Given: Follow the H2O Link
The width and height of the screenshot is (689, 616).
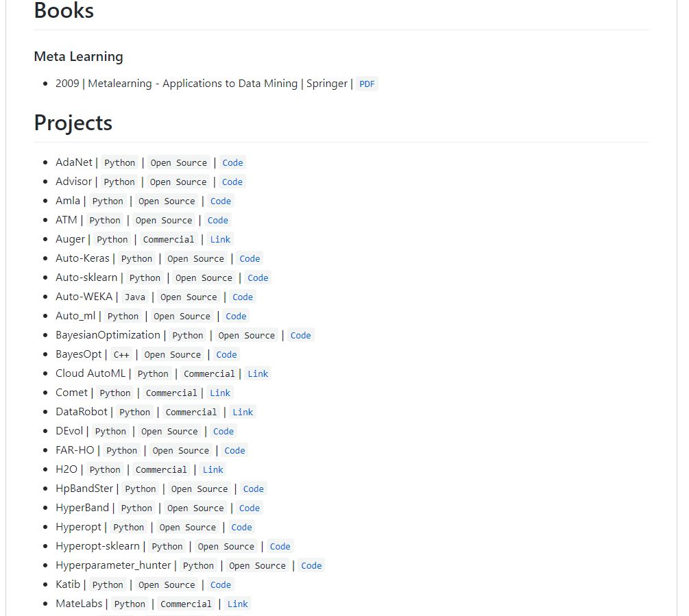Looking at the screenshot, I should pyautogui.click(x=213, y=470).
